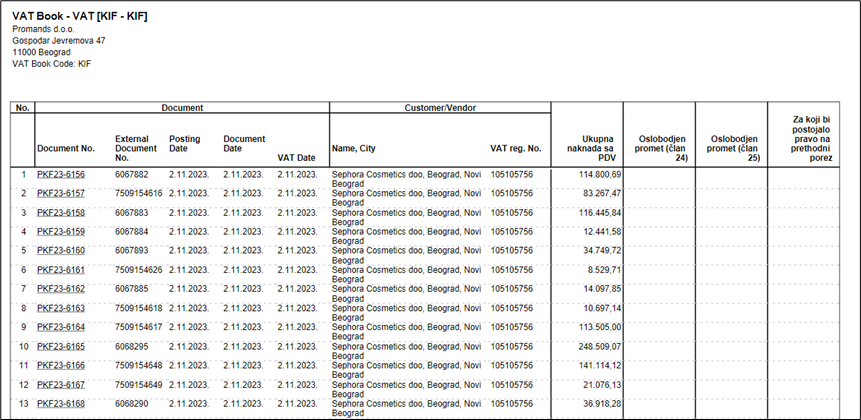Select external document number 6067883

[131, 212]
